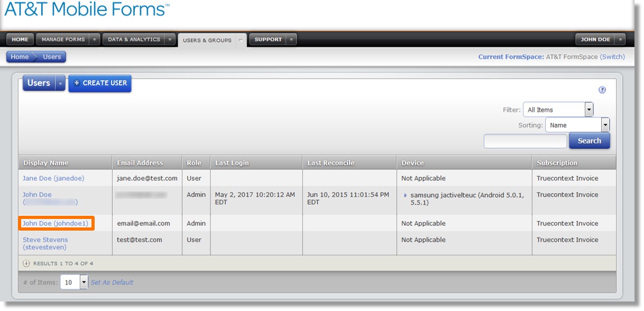This screenshot has width=644, height=311.
Task: Click the Create User button
Action: 99,83
